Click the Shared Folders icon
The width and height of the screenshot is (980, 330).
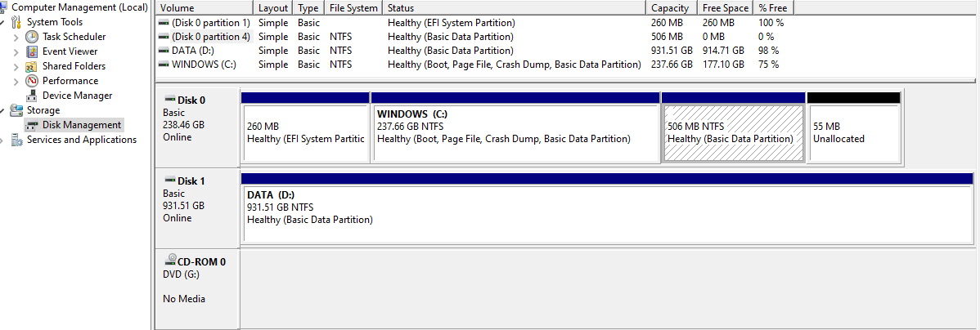[x=32, y=66]
